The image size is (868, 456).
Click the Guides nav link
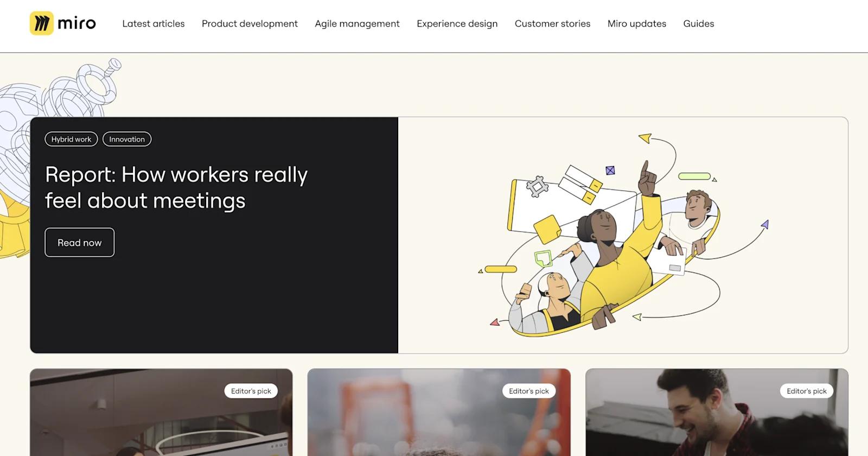coord(698,24)
